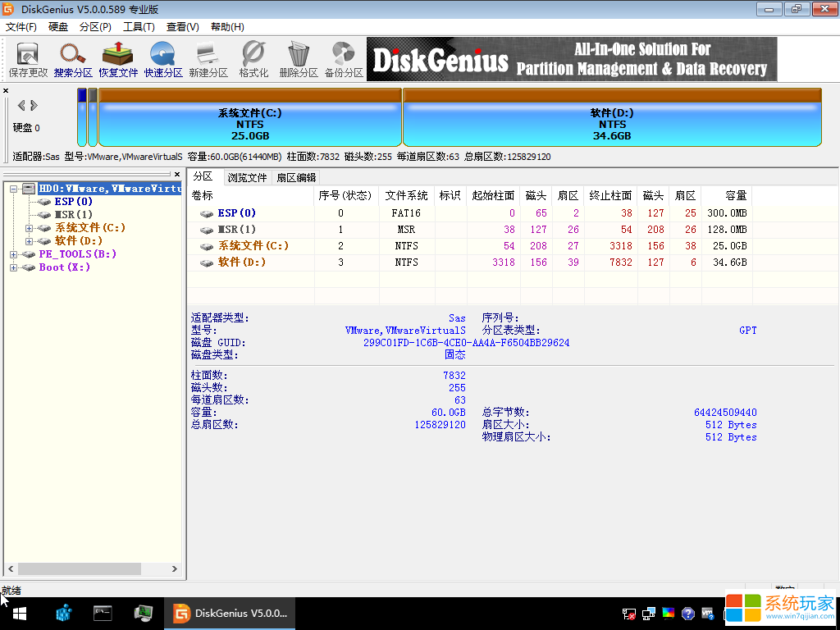Viewport: 840px width, 630px height.
Task: Start Quick Partition (快速分区) from the toolbar
Action: (163, 59)
